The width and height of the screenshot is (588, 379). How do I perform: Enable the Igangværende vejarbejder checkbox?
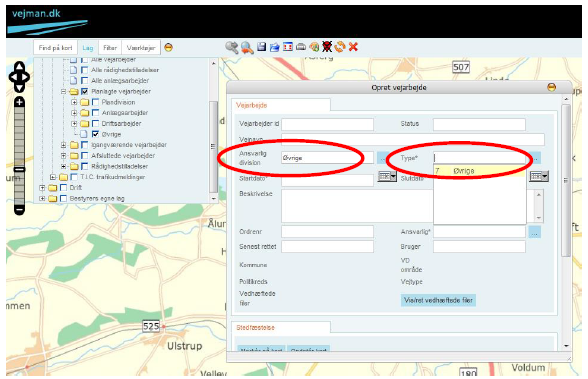[84, 145]
